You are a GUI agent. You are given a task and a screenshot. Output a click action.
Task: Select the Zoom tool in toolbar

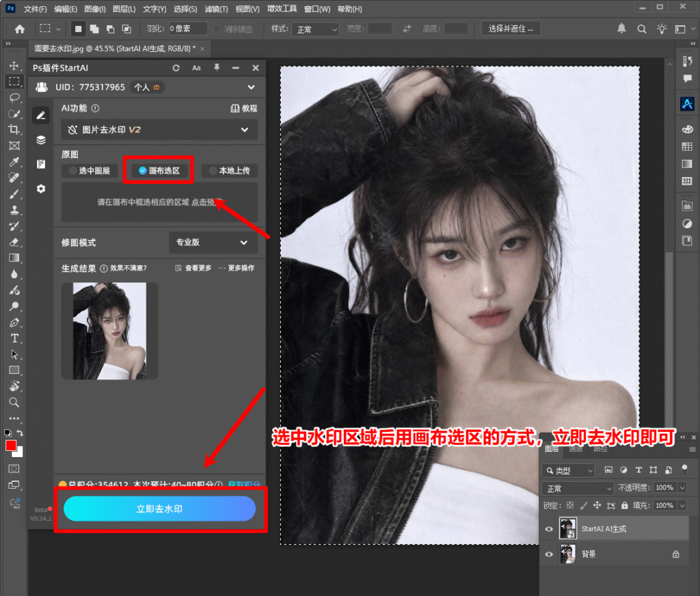coord(14,403)
